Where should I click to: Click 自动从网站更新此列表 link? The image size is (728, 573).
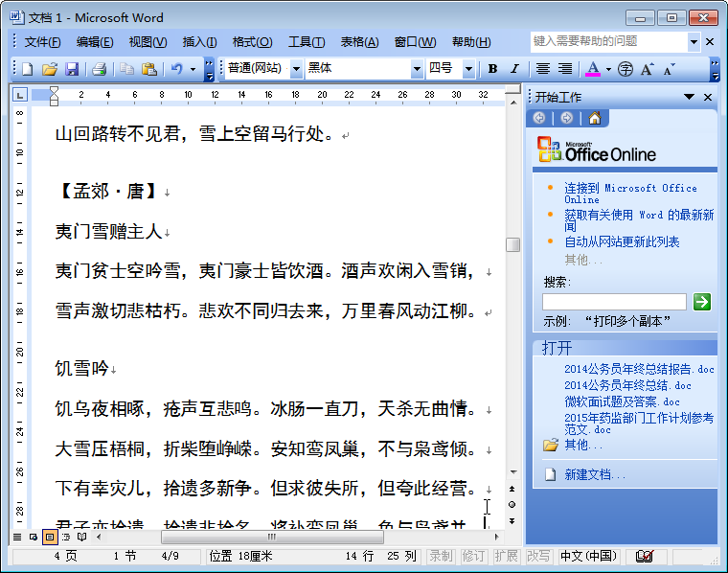coord(622,241)
